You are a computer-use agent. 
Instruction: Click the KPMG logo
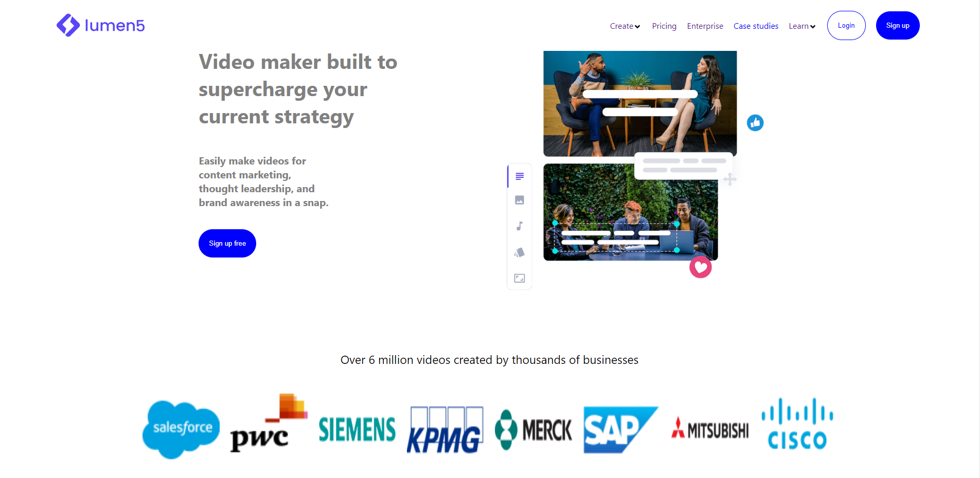(x=445, y=430)
